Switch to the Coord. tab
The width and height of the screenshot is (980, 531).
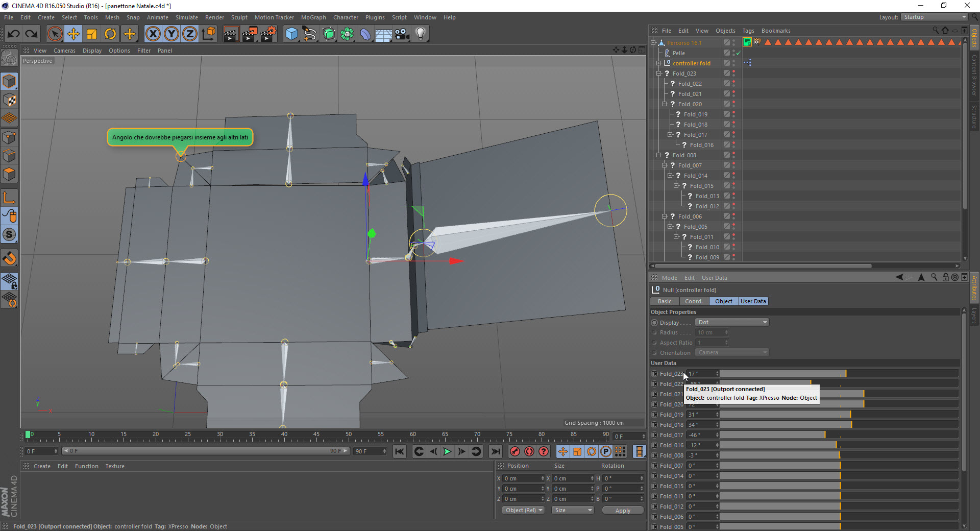click(x=693, y=301)
